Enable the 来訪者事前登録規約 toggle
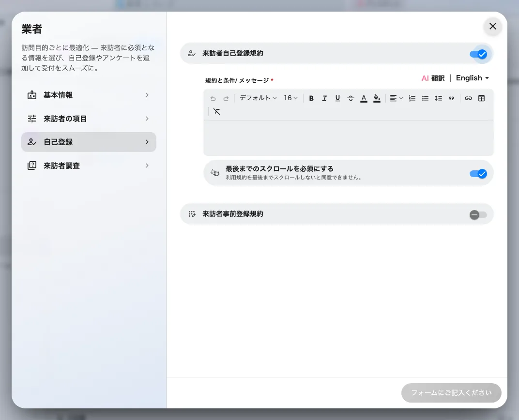Screen dimensions: 519x420 (x=478, y=215)
